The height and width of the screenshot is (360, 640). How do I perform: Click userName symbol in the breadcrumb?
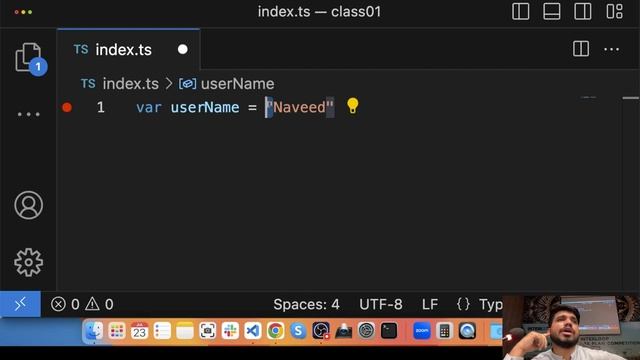[237, 84]
